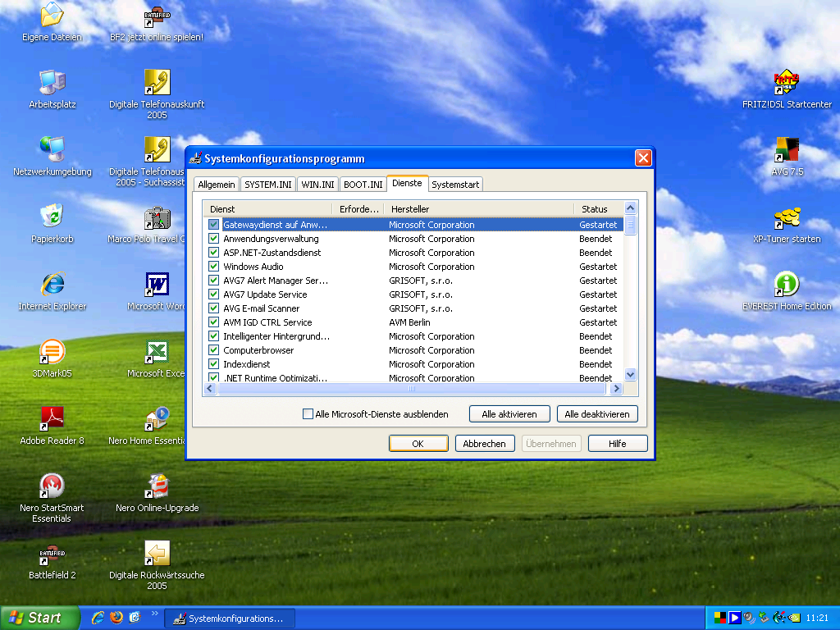Confirm with the OK button
The height and width of the screenshot is (630, 840).
(418, 444)
